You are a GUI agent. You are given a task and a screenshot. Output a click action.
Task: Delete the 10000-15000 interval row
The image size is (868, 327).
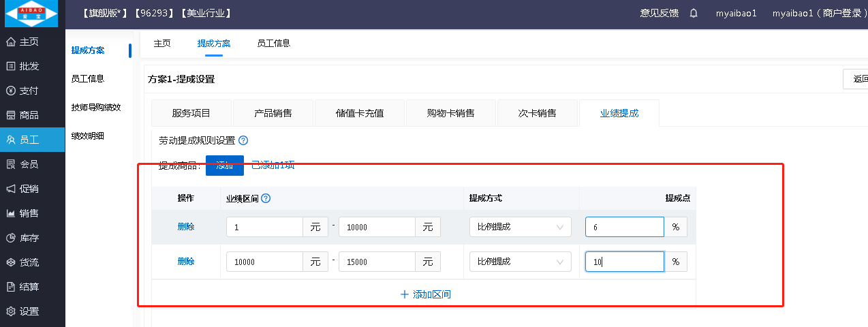click(186, 262)
